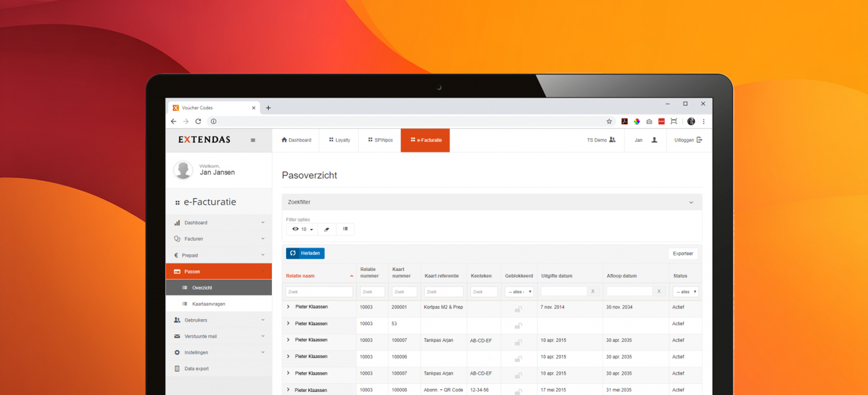
Task: Toggle lock for card number 200001
Action: tap(518, 309)
